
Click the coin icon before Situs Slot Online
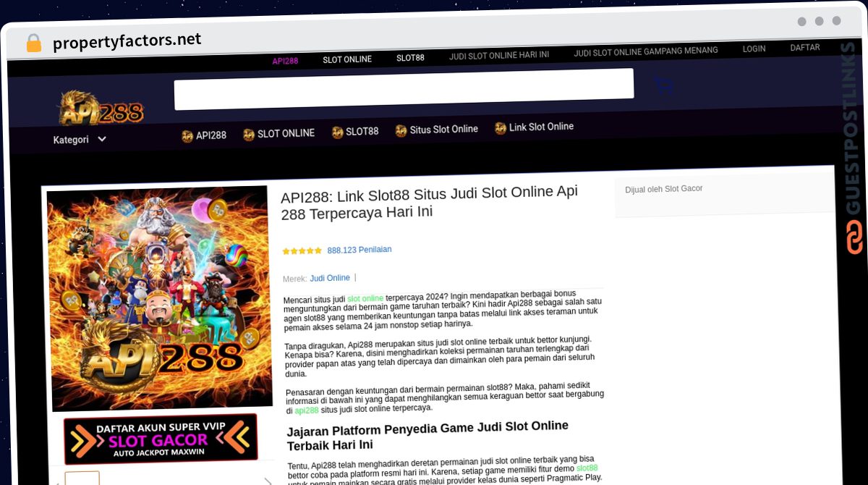click(x=401, y=130)
